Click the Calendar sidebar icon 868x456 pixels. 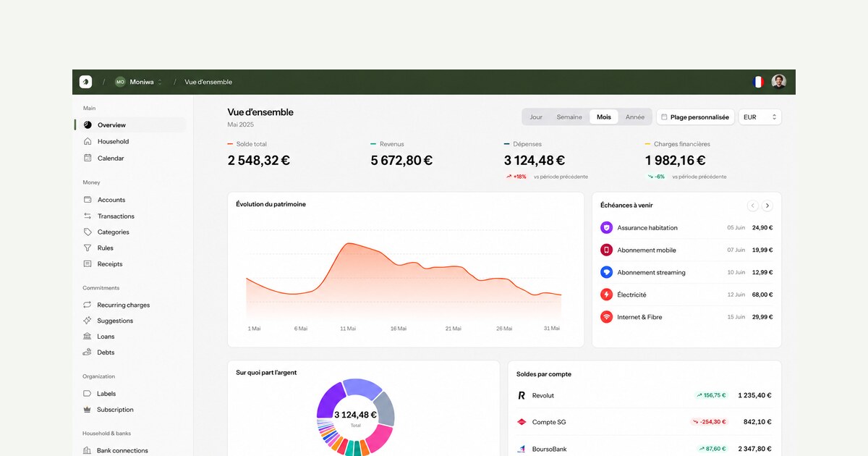[x=88, y=158]
